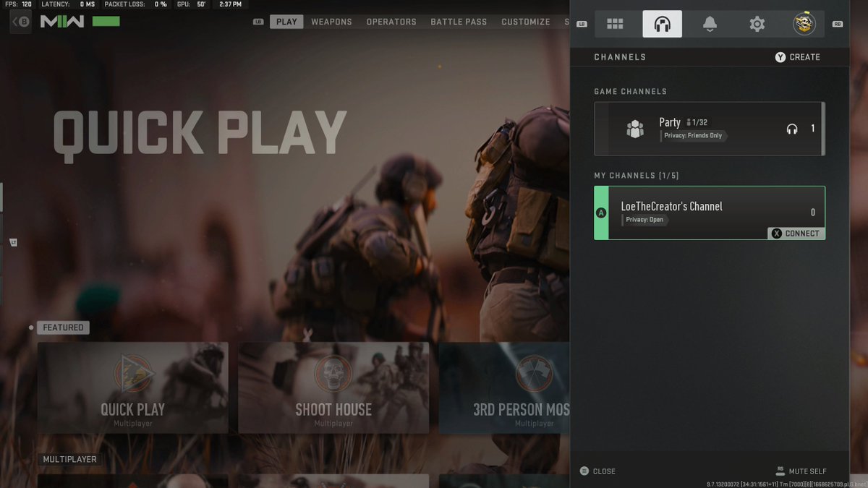The height and width of the screenshot is (488, 868).
Task: Open the player profile avatar
Action: coord(804,24)
